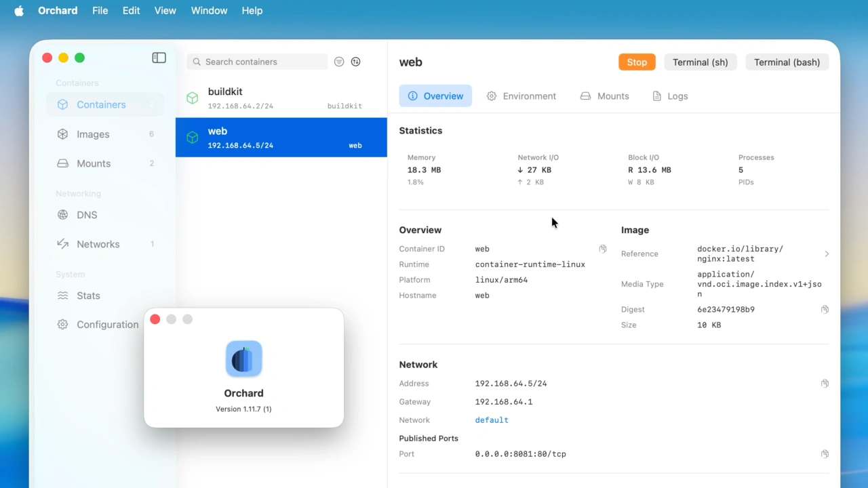
Task: Click the sort order icon beside search
Action: 356,62
